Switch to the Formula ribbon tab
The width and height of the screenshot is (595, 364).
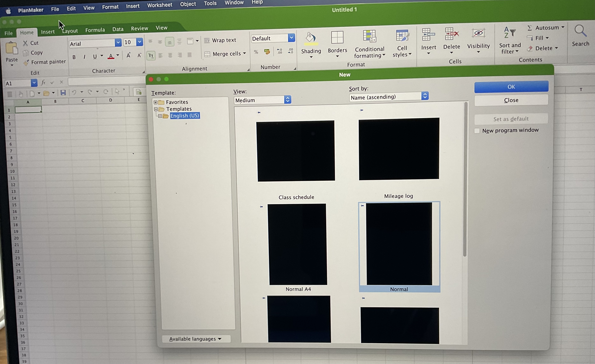tap(95, 30)
